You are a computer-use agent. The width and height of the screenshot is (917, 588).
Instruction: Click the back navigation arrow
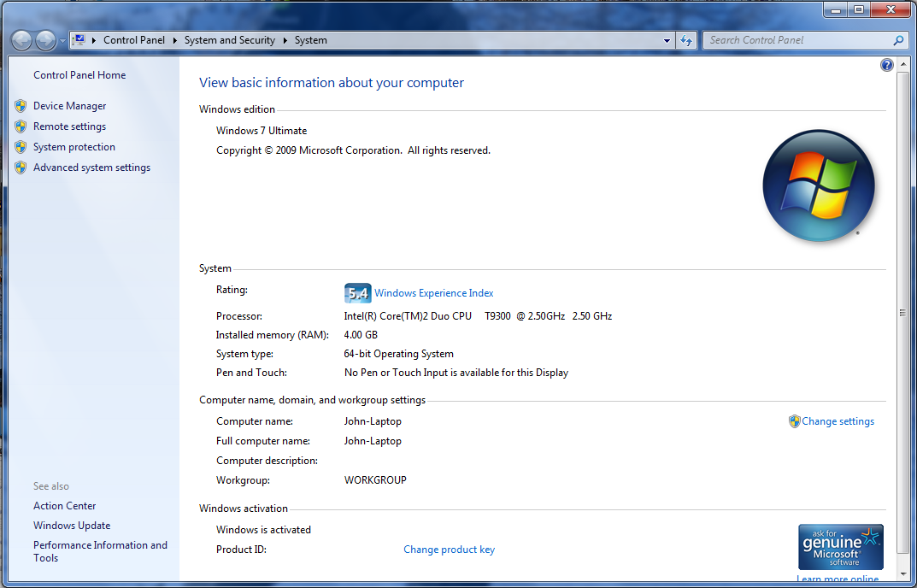pos(21,40)
